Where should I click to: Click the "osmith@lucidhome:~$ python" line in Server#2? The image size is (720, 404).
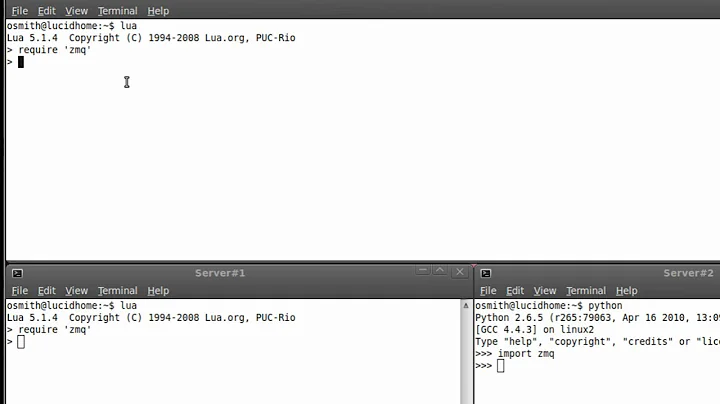(x=549, y=306)
